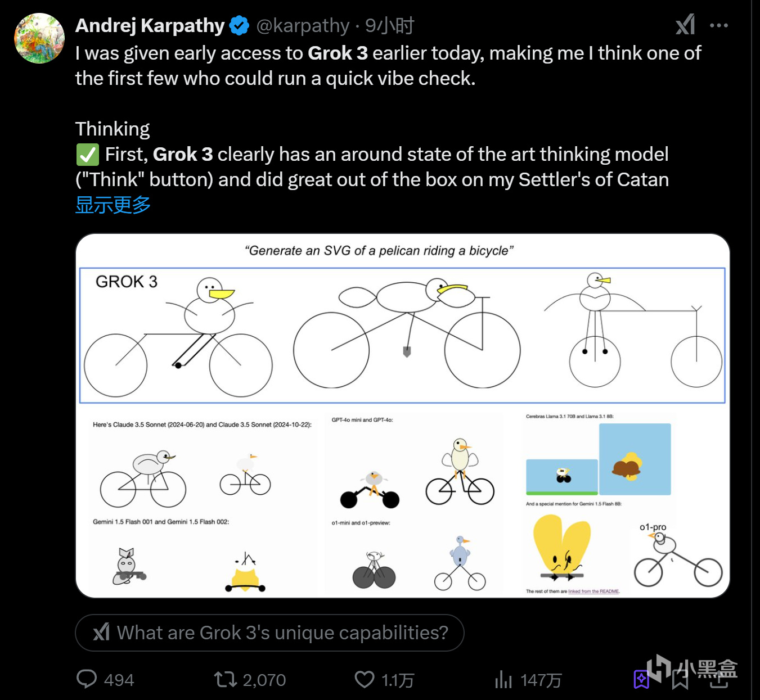The image size is (760, 700).
Task: Click the 494 reply count
Action: coord(119,680)
